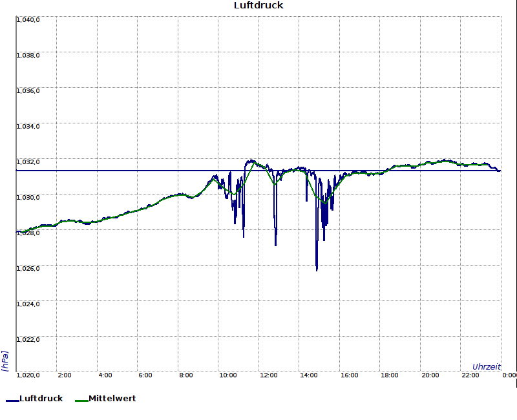Click the blue Luftdruck legend color line
The width and height of the screenshot is (517, 420).
tap(12, 401)
